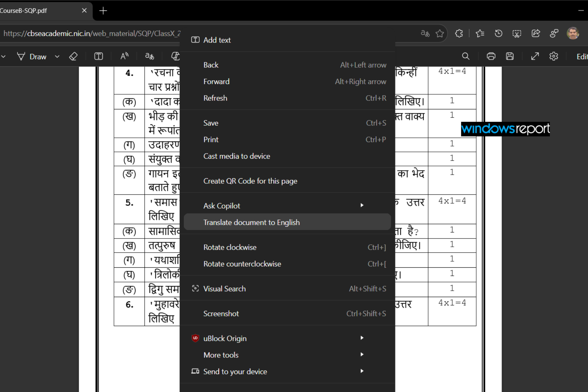Image resolution: width=588 pixels, height=392 pixels.
Task: Add this page to favorites star icon
Action: (x=440, y=33)
